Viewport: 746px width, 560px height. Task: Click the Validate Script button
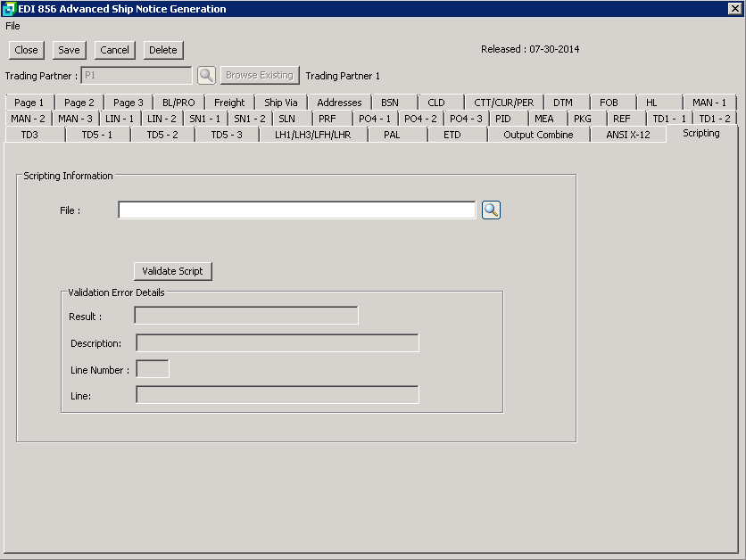pos(172,271)
